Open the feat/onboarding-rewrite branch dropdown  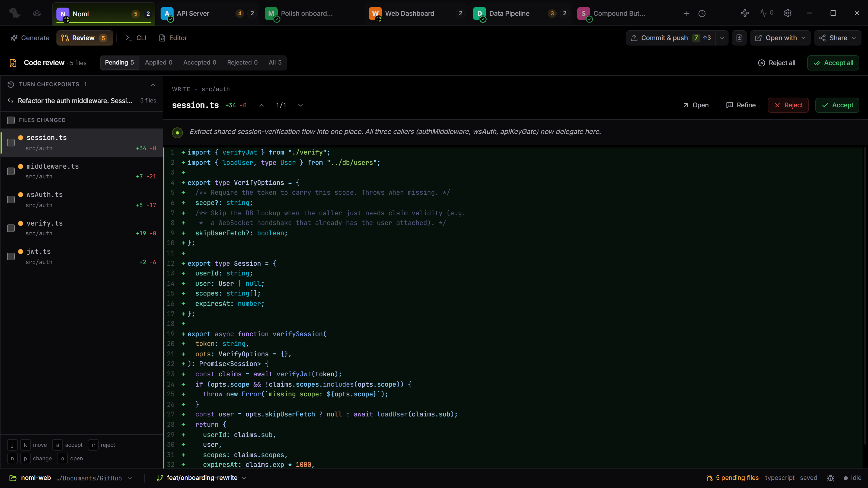244,478
